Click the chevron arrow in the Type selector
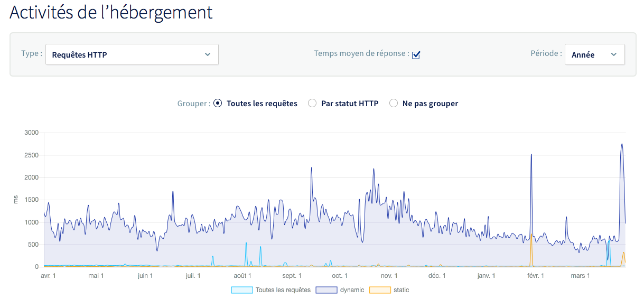The image size is (644, 299). [x=208, y=54]
